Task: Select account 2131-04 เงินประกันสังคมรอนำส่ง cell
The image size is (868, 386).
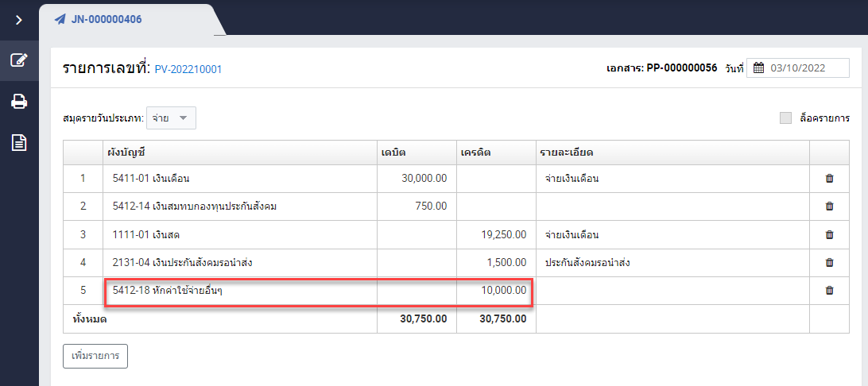Action: [240, 263]
